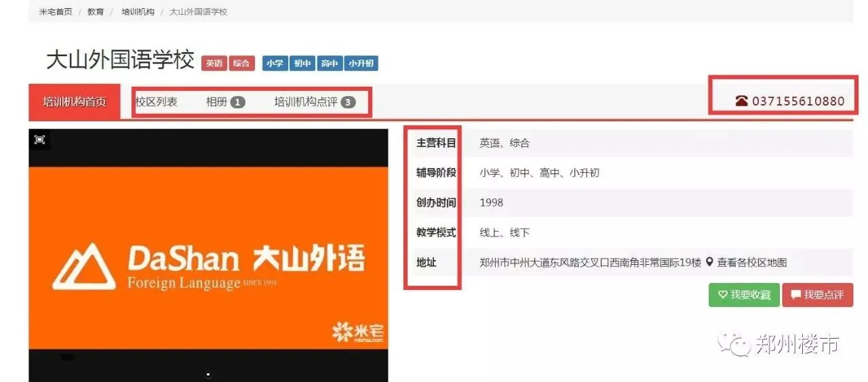The image size is (868, 382).
Task: Click the red 我要点评 button
Action: pyautogui.click(x=817, y=295)
